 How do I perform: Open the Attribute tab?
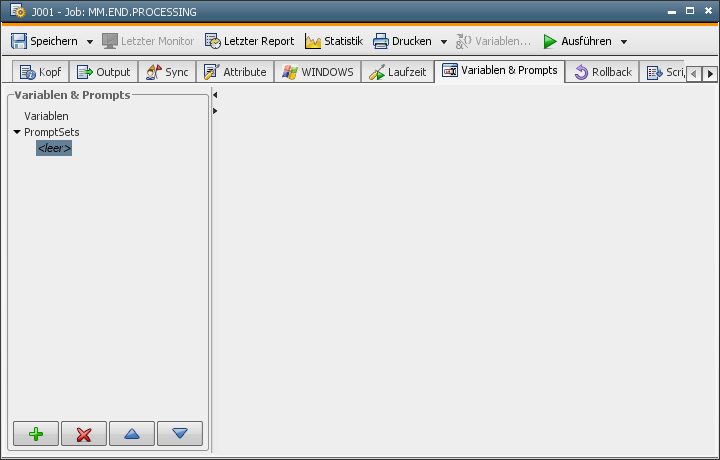point(235,72)
